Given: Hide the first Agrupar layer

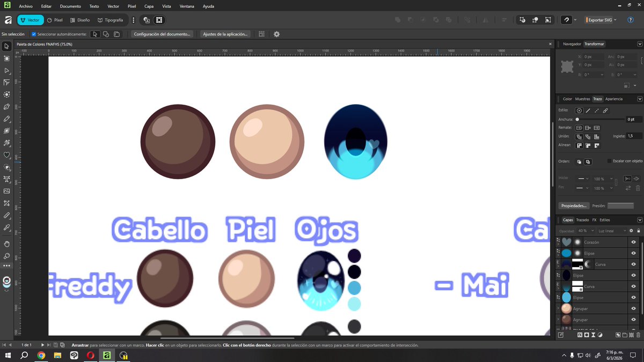Looking at the screenshot, I should [633, 308].
